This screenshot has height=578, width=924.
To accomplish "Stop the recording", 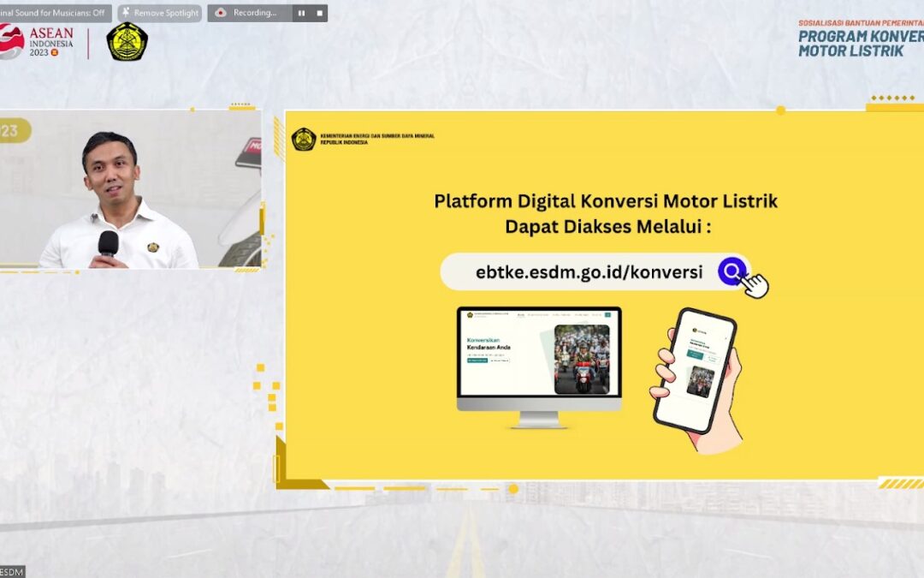I will (319, 13).
